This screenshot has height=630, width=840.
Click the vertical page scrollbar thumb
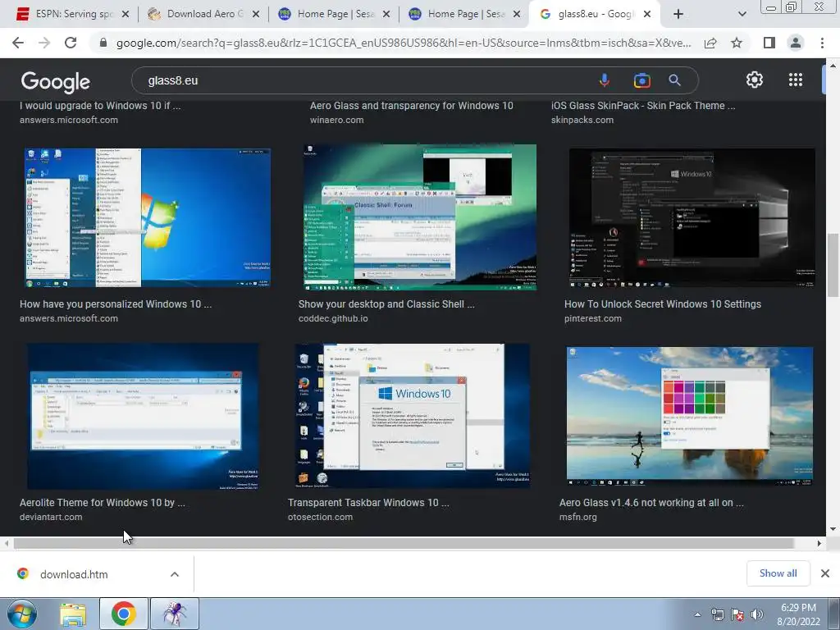(x=833, y=265)
